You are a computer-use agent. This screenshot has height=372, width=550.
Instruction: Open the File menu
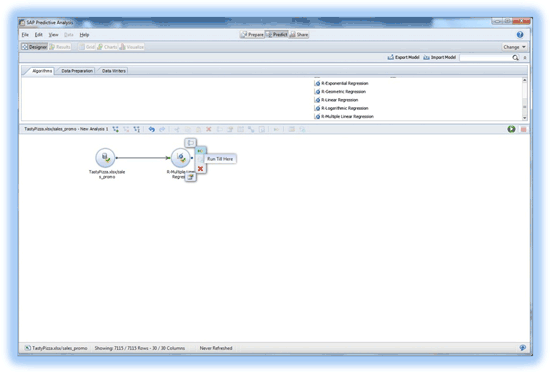tap(25, 35)
